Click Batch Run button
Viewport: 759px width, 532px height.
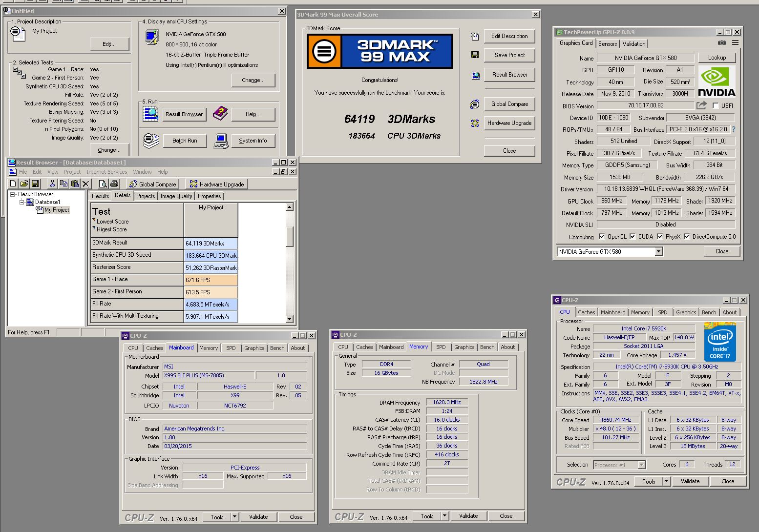click(x=185, y=141)
